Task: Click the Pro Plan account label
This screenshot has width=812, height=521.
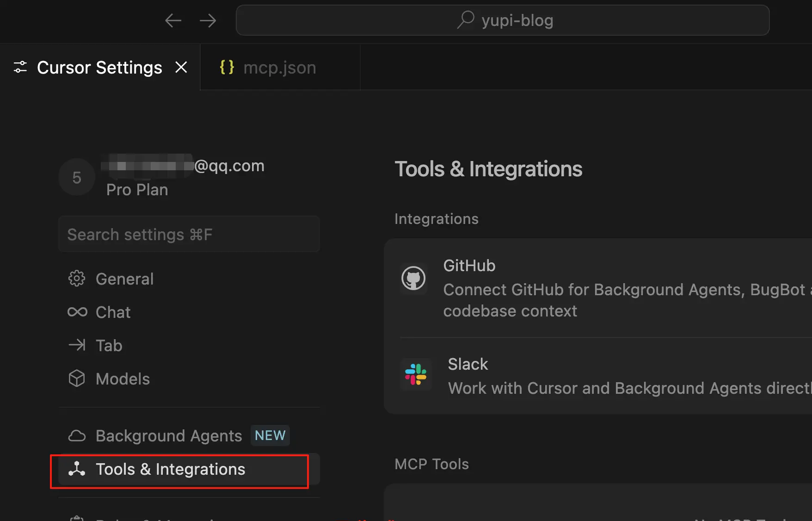Action: click(137, 190)
